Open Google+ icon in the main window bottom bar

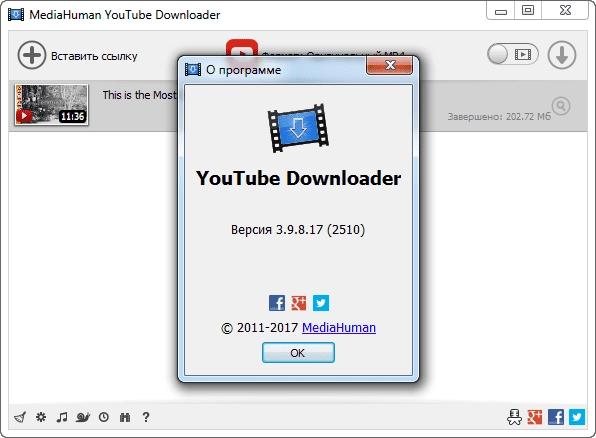[535, 417]
